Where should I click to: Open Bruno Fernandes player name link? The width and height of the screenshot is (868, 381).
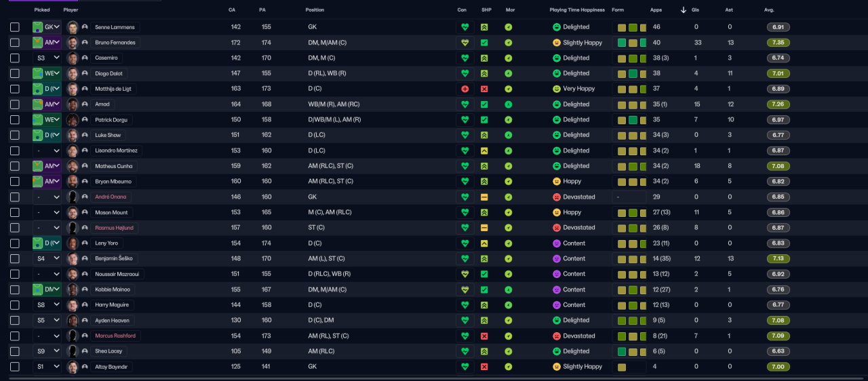[115, 43]
